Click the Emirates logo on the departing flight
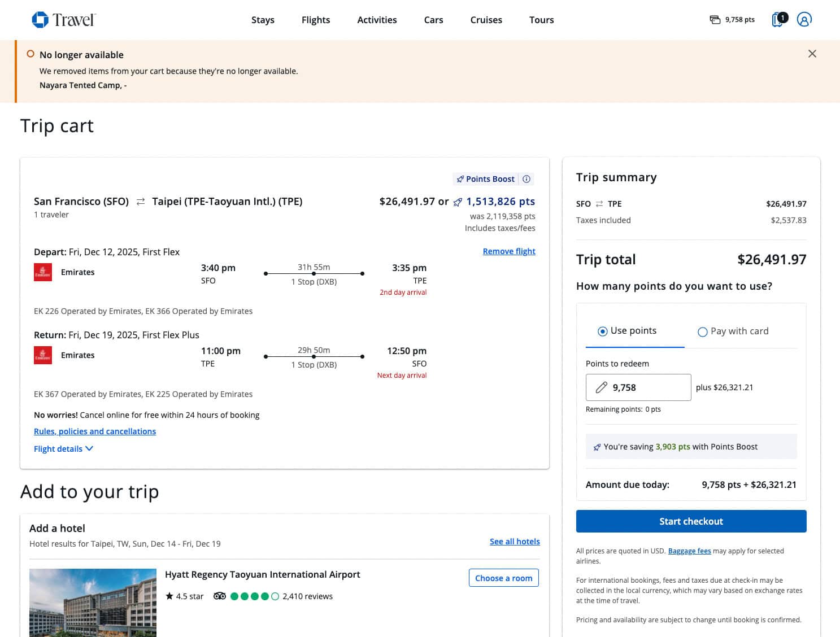The height and width of the screenshot is (637, 840). tap(43, 272)
